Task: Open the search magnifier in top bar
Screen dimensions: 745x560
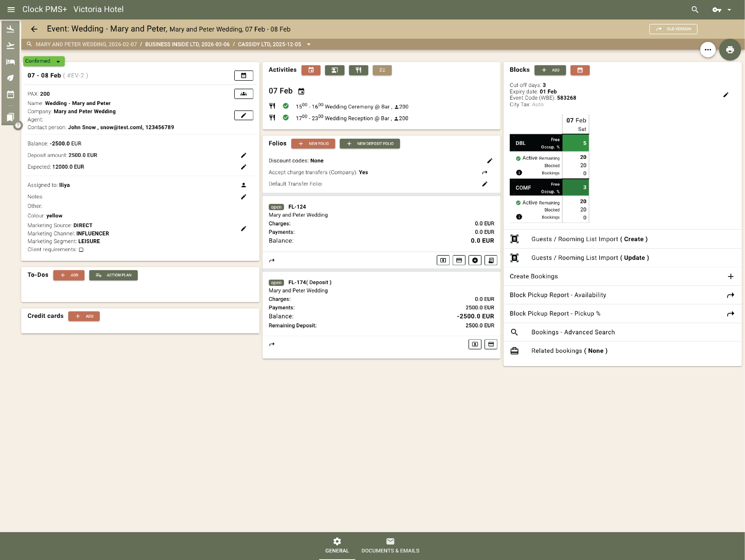Action: click(695, 9)
